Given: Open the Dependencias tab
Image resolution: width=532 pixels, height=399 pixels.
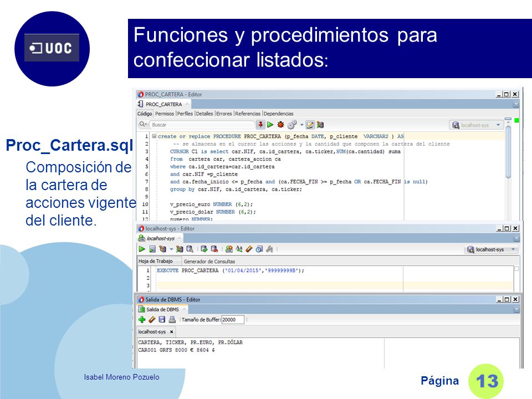Looking at the screenshot, I should pyautogui.click(x=279, y=114).
